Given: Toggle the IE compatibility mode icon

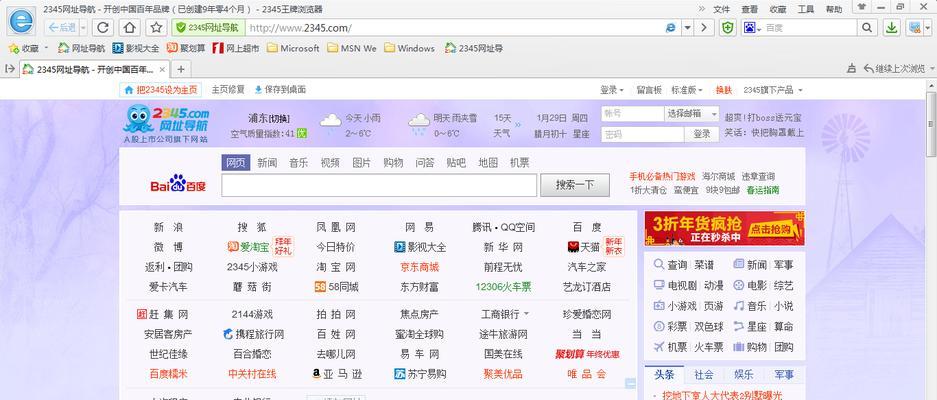Looking at the screenshot, I should pyautogui.click(x=671, y=28).
